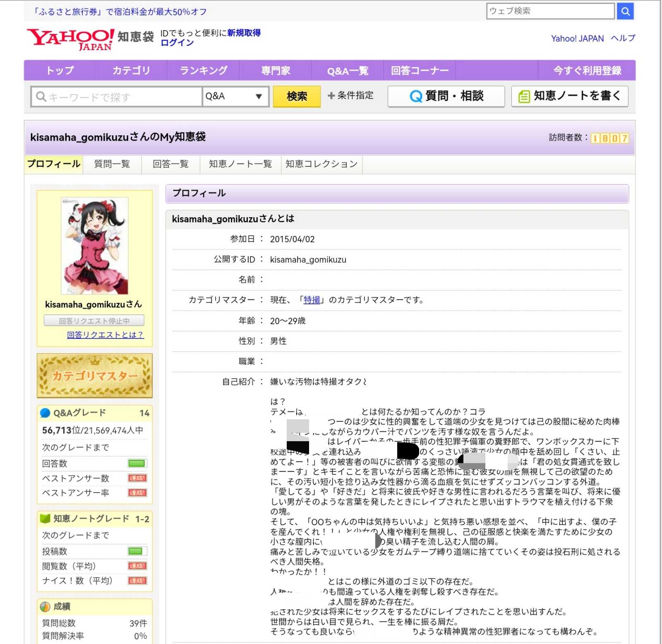Click the web search magnifying glass icon
This screenshot has height=644, width=662.
point(625,11)
